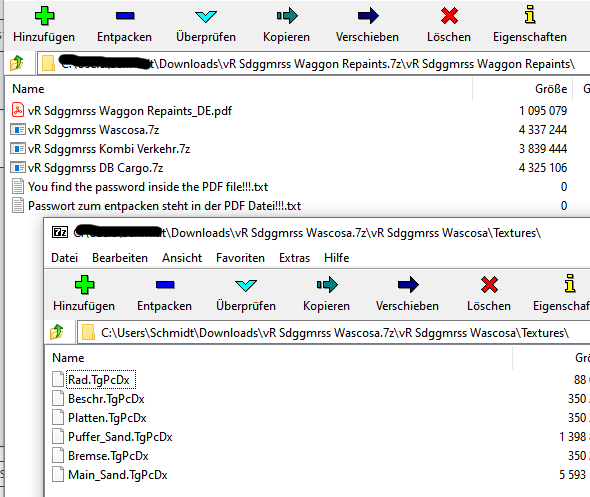
Task: Click file icon beside Rad.TgPcDx
Action: [58, 379]
